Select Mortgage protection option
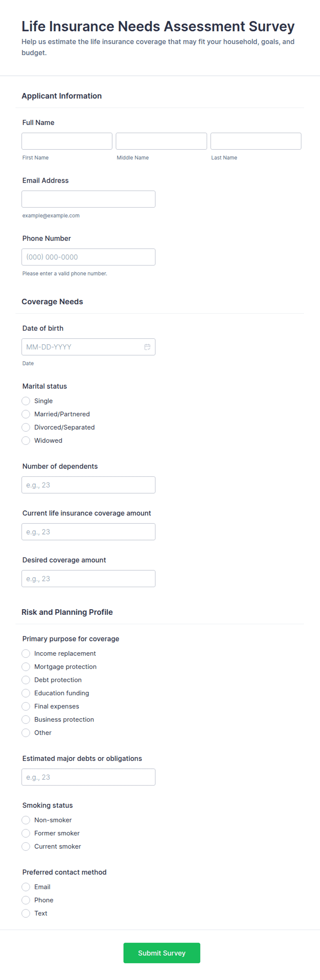 click(26, 667)
